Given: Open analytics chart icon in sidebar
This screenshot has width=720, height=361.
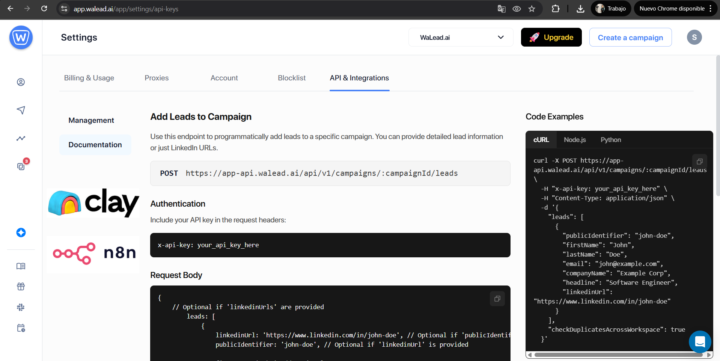Looking at the screenshot, I should point(21,138).
